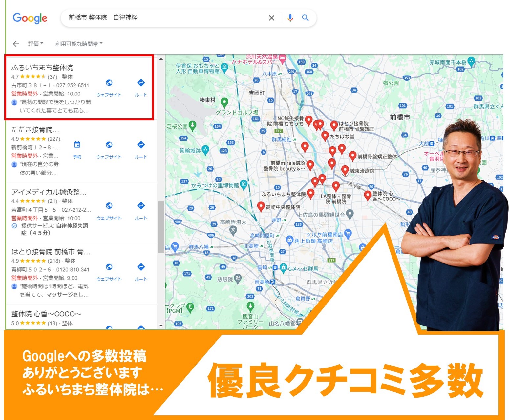
Task: Start voice search with microphone icon
Action: click(x=290, y=18)
